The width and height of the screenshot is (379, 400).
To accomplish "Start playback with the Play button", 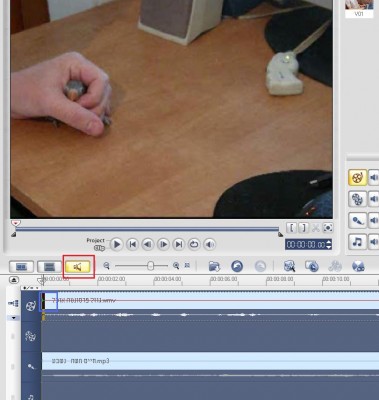I will (x=116, y=244).
